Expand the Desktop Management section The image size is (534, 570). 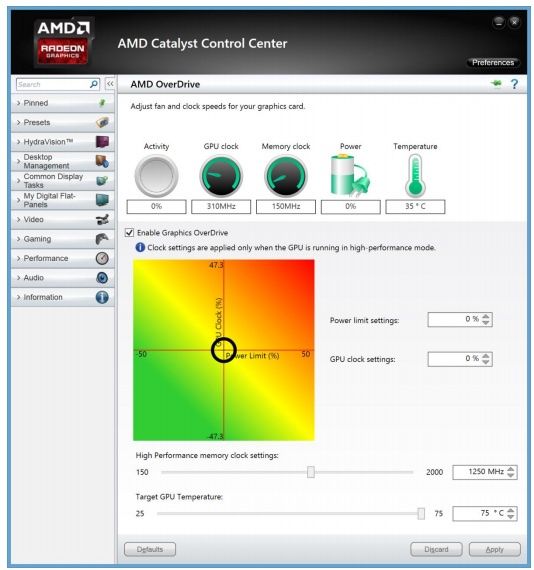(63, 161)
